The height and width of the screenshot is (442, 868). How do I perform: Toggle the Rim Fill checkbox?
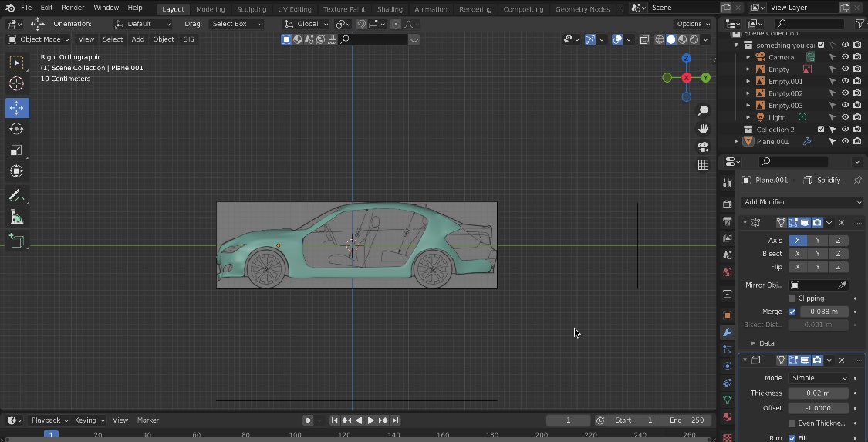click(792, 437)
